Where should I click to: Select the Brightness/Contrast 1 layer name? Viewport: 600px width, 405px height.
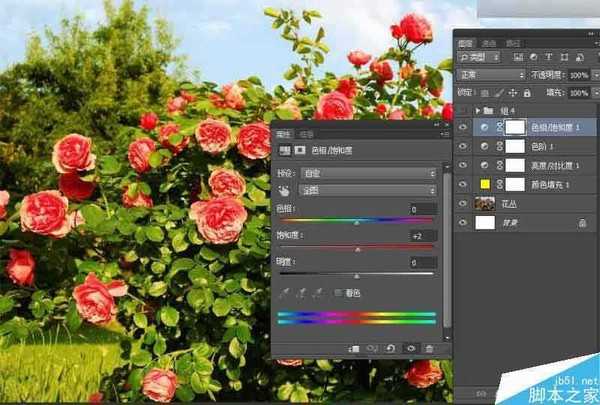(x=555, y=166)
